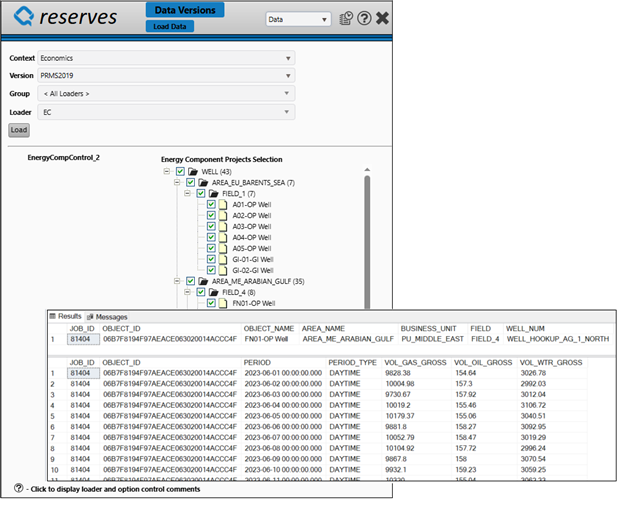Uncheck the A05-OP Well checkbox
The image size is (623, 511).
click(x=211, y=248)
